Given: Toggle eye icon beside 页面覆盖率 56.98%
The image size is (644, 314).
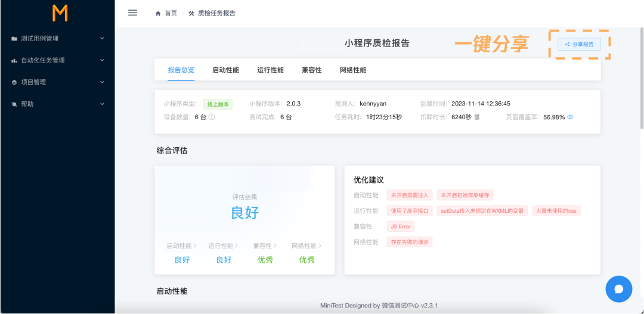Looking at the screenshot, I should click(x=570, y=117).
